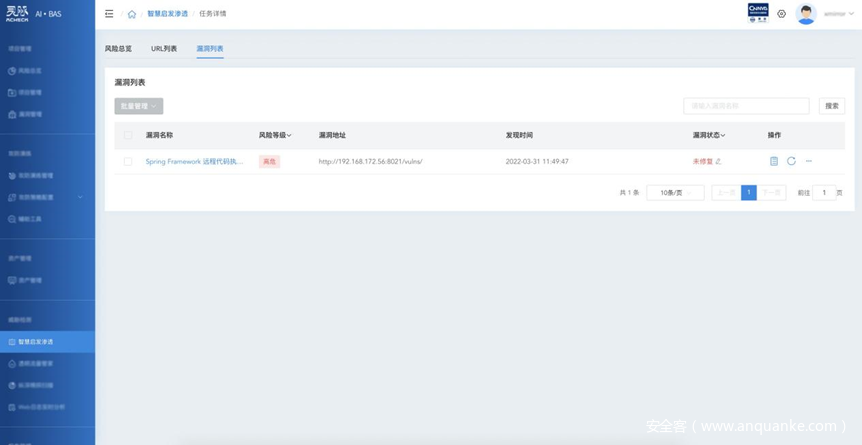Screen dimensions: 862x445
Task: Open the 批量管理 dropdown
Action: 139,106
